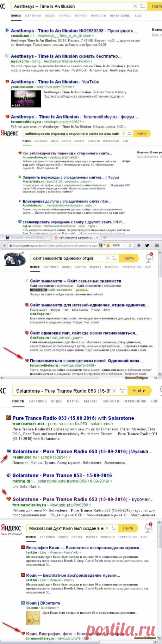Click the red YouTube favicon
162x644 pixels.
click(7, 81)
